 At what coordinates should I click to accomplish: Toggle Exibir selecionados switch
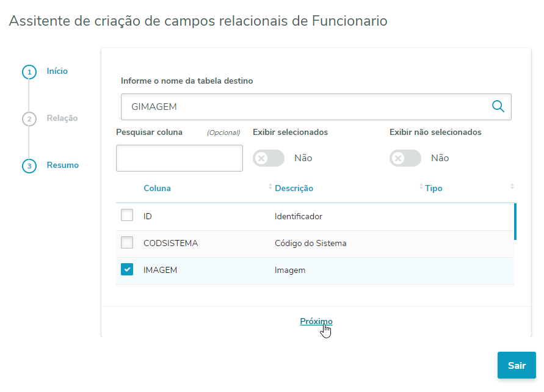pos(269,158)
